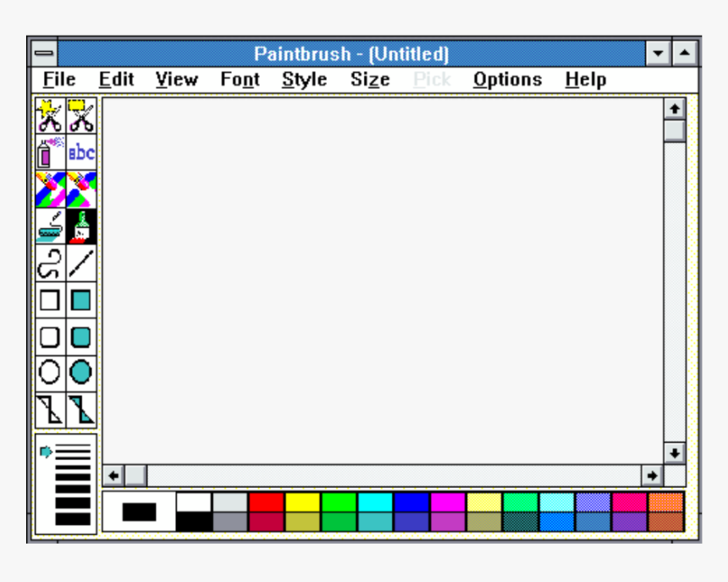Select the free-form Scissors tool
728x582 pixels.
tap(50, 116)
